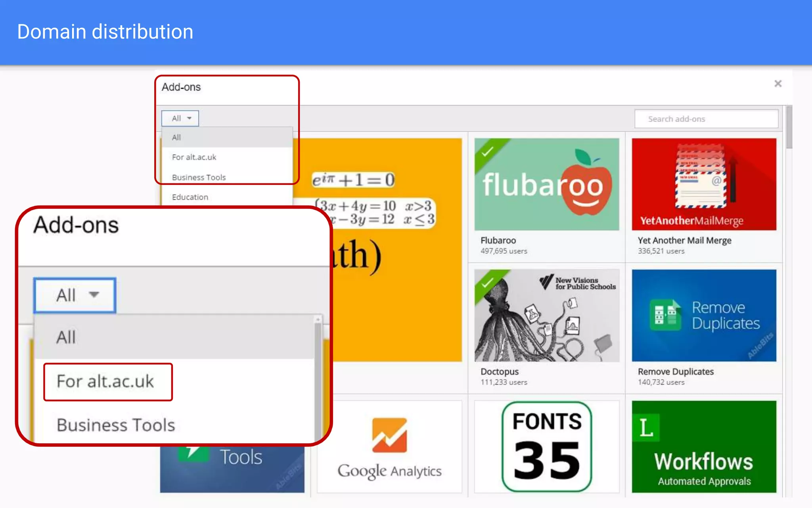
Task: Close the Add-ons dialog
Action: pos(778,83)
